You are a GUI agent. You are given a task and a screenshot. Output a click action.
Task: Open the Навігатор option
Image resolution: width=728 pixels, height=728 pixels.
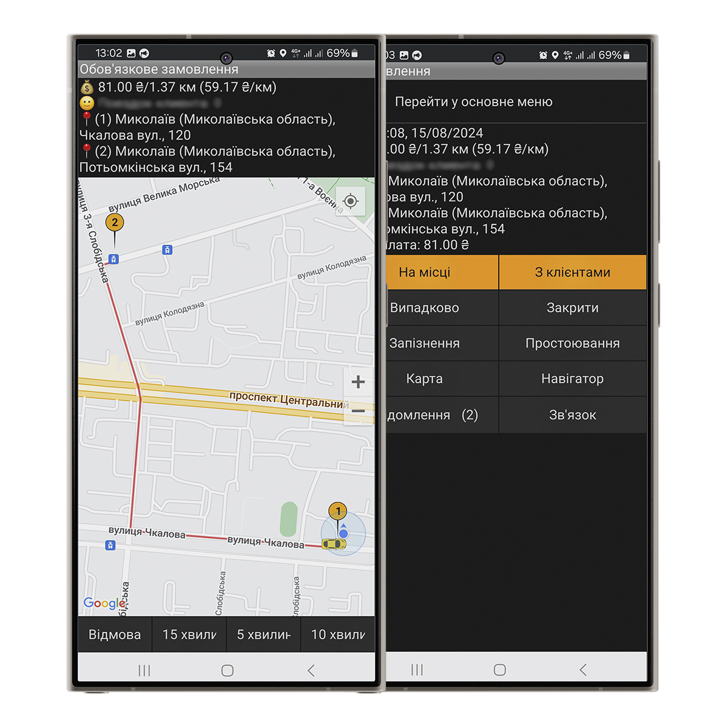[572, 379]
